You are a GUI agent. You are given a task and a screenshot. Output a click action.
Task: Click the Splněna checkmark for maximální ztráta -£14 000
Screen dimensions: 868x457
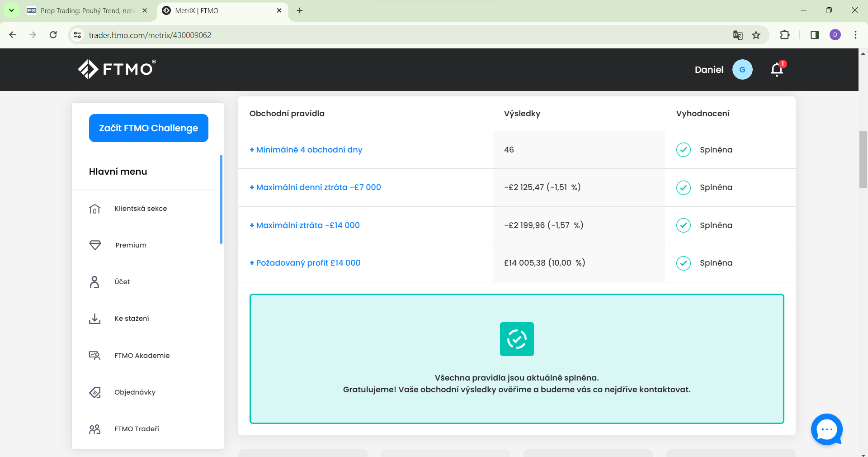tap(684, 225)
